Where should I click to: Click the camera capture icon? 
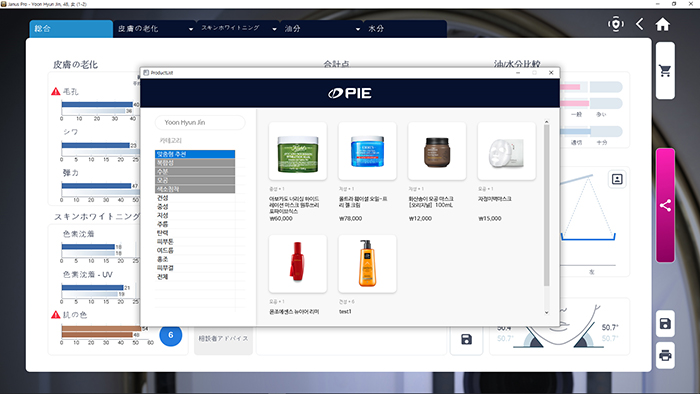[x=616, y=24]
